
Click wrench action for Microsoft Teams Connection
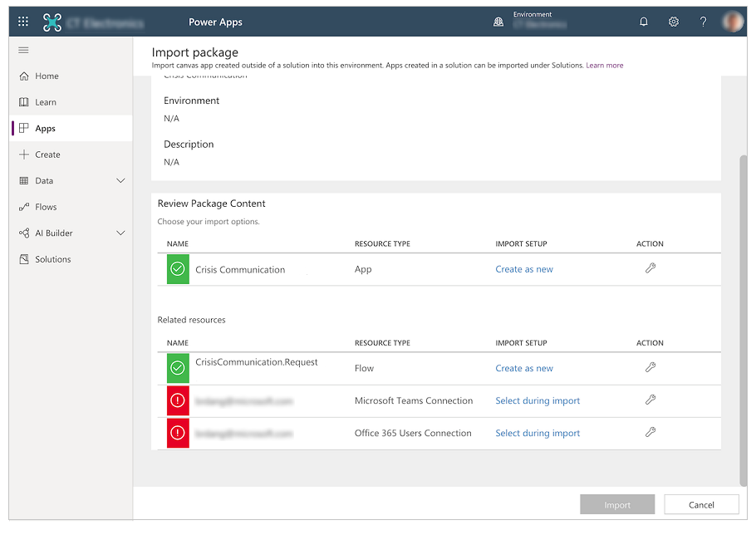pos(650,400)
